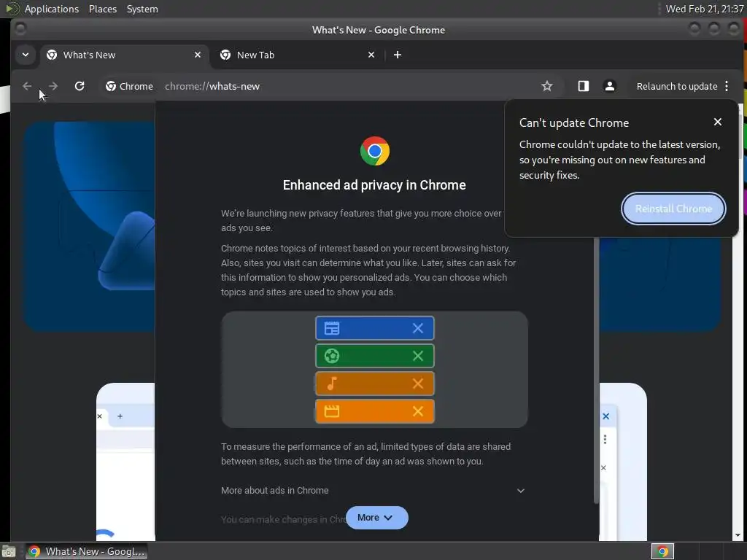Remove the green soccer topic chip

click(x=418, y=356)
